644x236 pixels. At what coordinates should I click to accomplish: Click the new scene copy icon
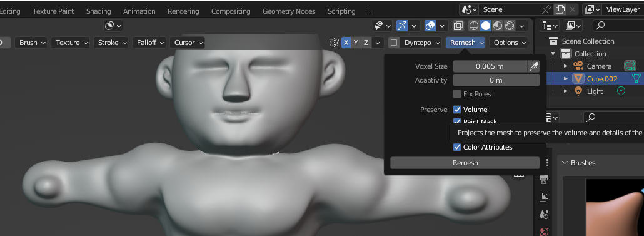point(560,9)
